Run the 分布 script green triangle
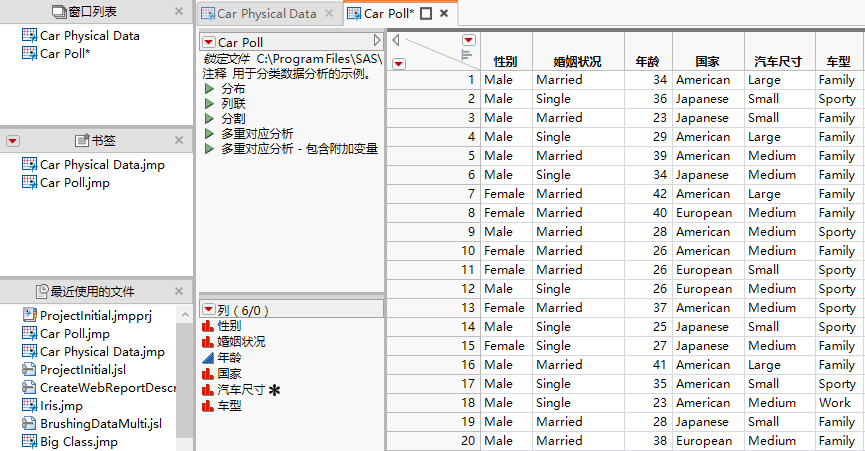The width and height of the screenshot is (865, 451). [x=209, y=89]
